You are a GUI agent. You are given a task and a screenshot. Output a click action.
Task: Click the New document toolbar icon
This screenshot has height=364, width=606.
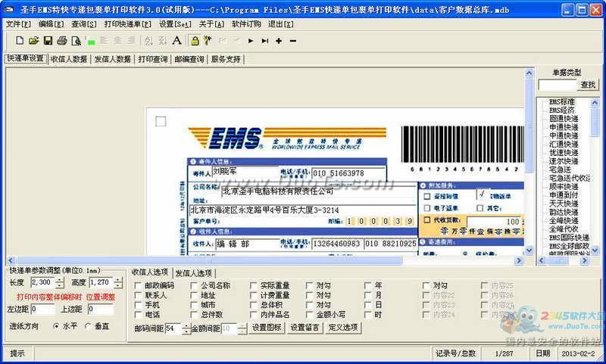point(20,41)
